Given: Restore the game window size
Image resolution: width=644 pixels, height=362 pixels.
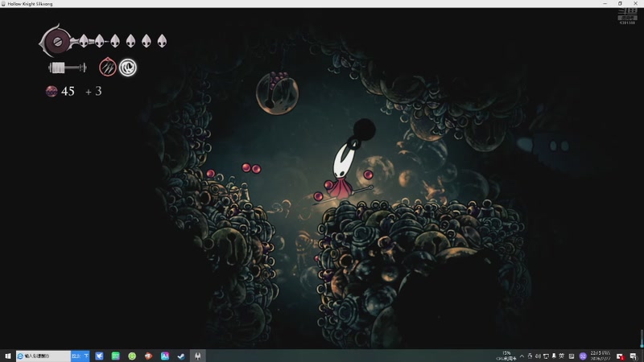Looking at the screenshot, I should (620, 3).
